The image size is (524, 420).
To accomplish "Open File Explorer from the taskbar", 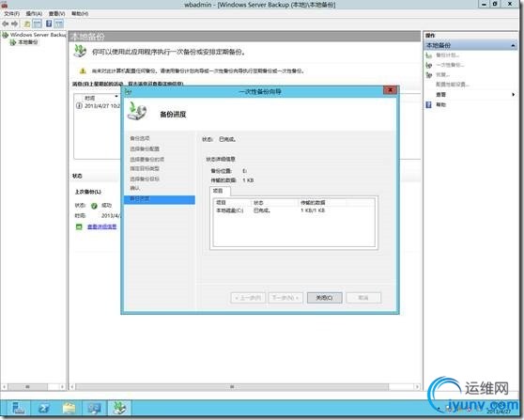I will coord(69,408).
